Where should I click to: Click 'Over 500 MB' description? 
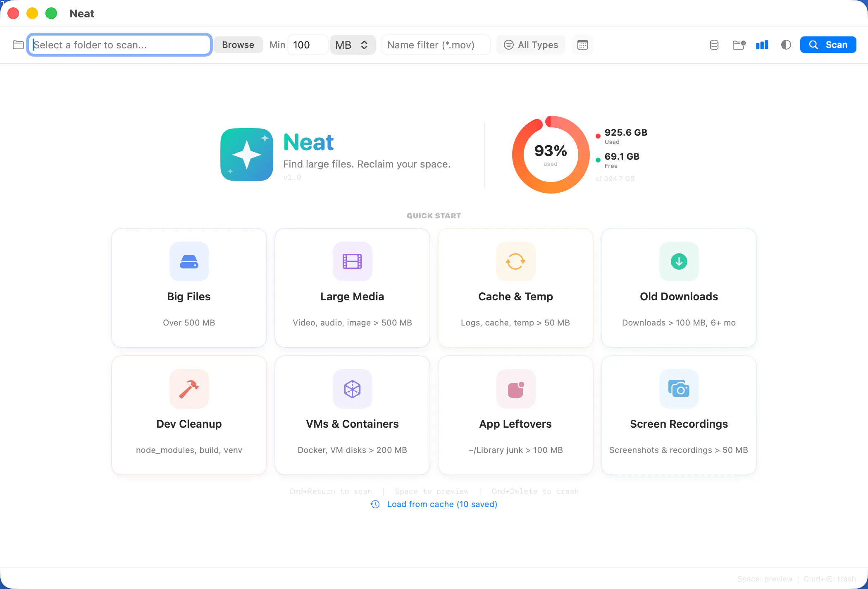coord(189,323)
